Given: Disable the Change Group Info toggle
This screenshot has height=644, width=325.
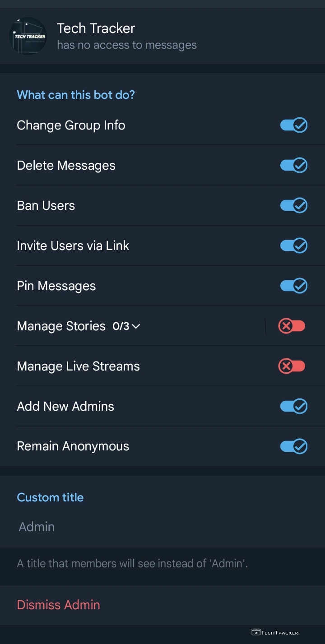Looking at the screenshot, I should [x=294, y=125].
